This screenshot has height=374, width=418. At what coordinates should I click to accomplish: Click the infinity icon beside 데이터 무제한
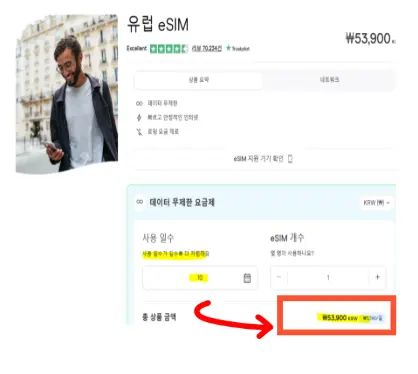point(139,103)
